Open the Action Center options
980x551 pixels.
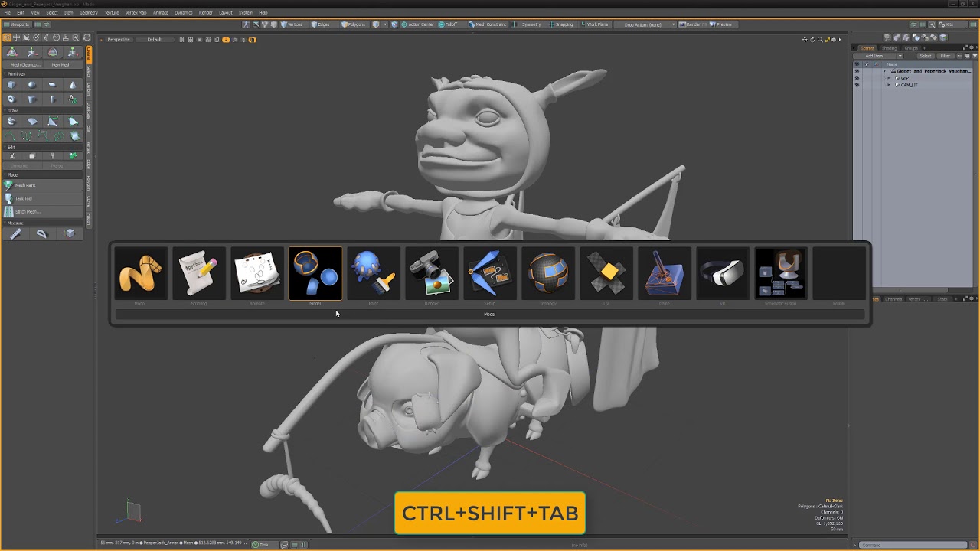pos(418,24)
